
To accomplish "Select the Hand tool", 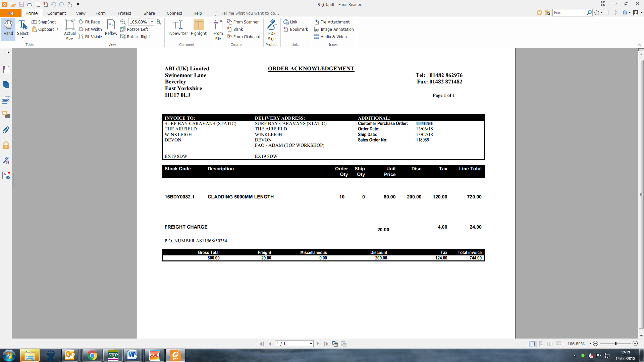I will (8, 27).
